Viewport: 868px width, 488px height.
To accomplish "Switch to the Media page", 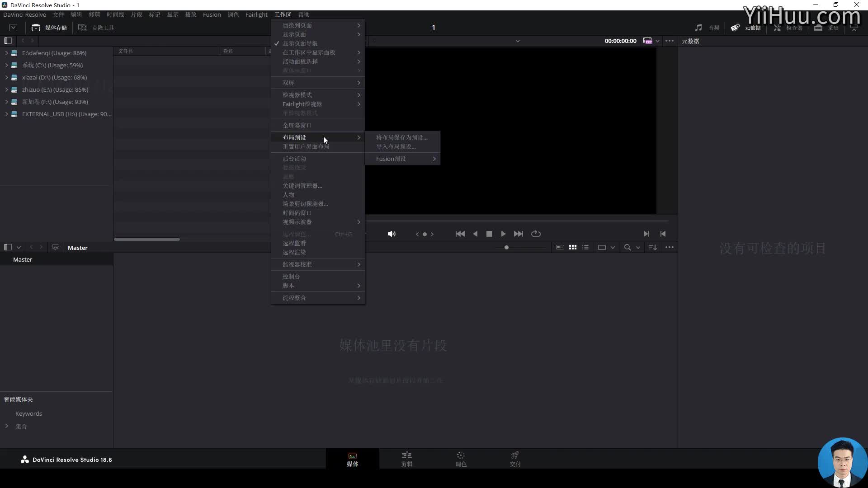I will [353, 459].
